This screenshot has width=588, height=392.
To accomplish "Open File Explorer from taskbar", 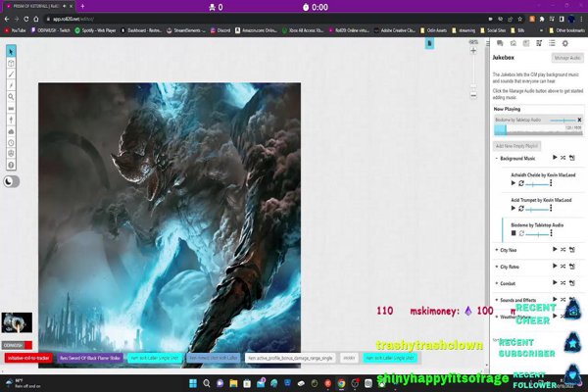I will 233,383.
